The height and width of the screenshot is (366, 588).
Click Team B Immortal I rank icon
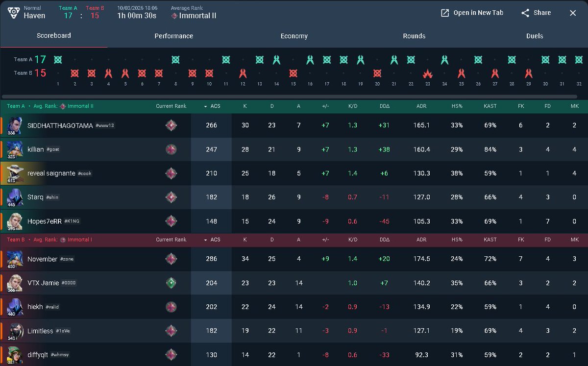63,240
